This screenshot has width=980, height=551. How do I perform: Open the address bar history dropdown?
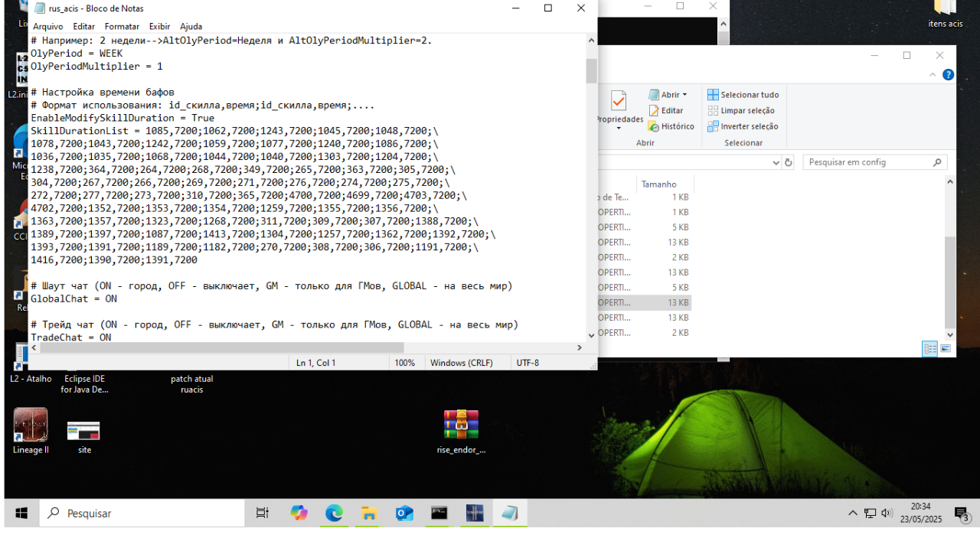click(775, 162)
